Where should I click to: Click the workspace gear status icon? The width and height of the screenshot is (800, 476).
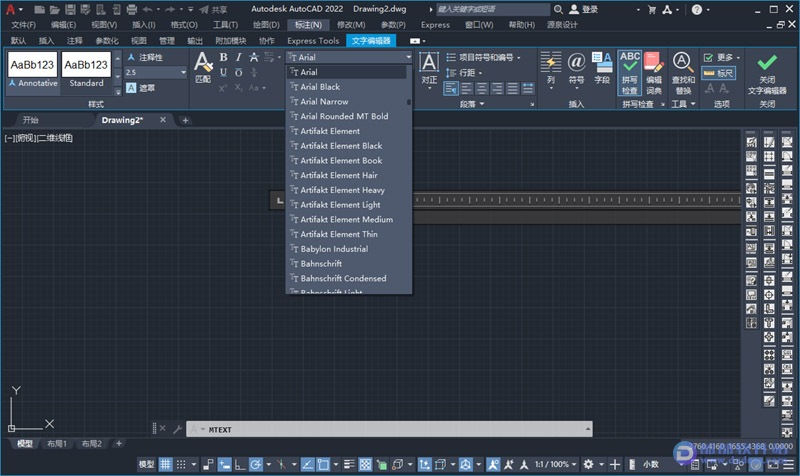(x=588, y=464)
